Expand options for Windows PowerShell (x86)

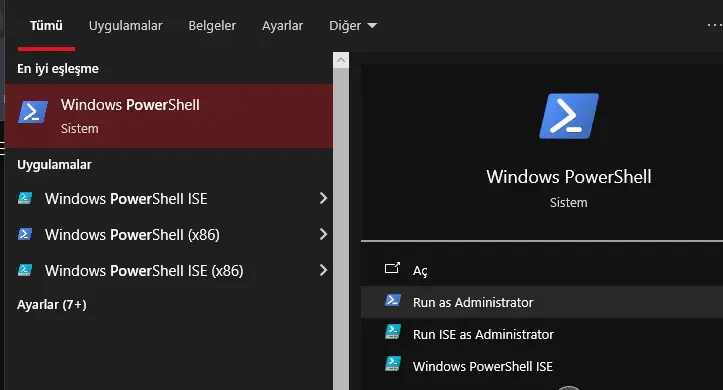324,234
